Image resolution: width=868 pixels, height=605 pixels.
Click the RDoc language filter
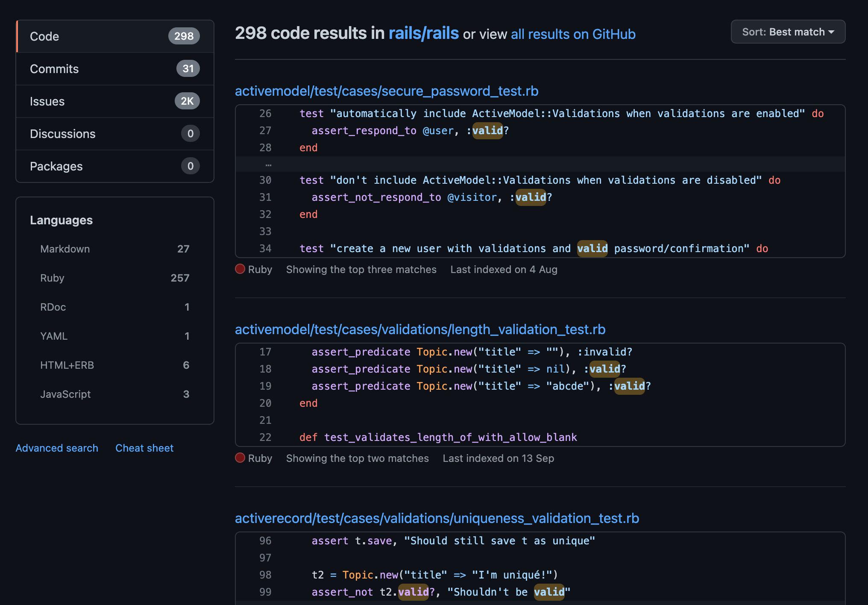click(x=53, y=305)
